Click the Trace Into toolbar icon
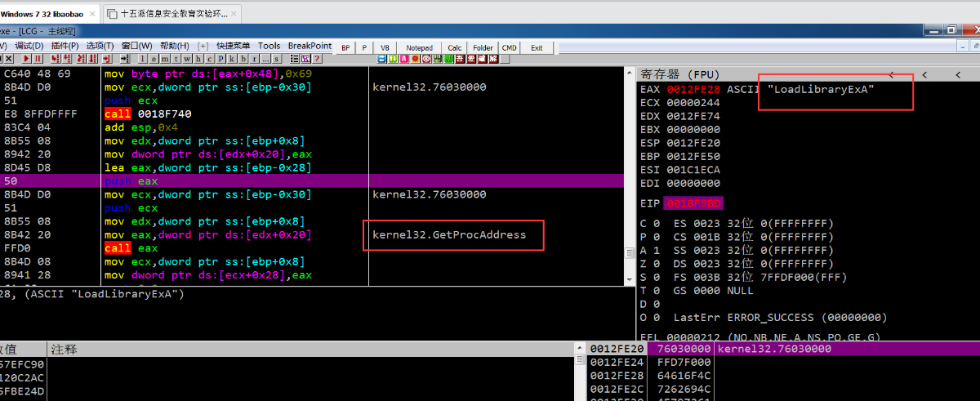The height and width of the screenshot is (401, 980). click(x=81, y=59)
